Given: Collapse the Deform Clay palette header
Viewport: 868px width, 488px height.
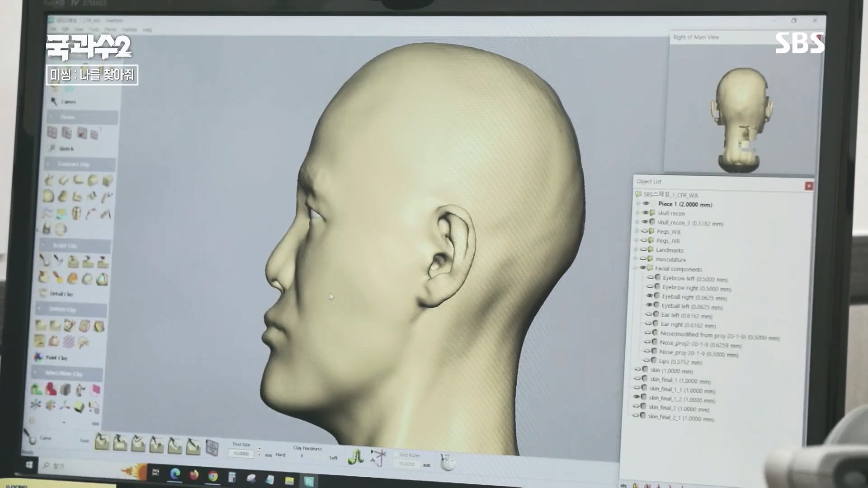Looking at the screenshot, I should tap(71, 310).
